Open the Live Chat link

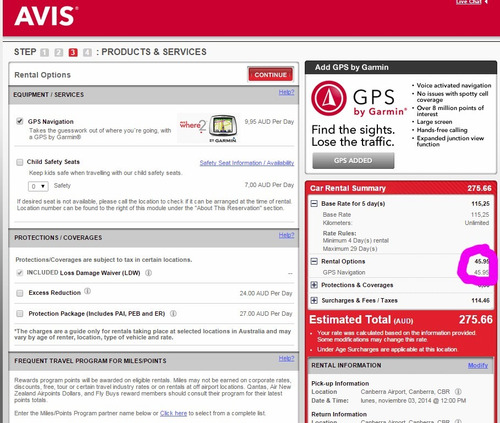(469, 2)
